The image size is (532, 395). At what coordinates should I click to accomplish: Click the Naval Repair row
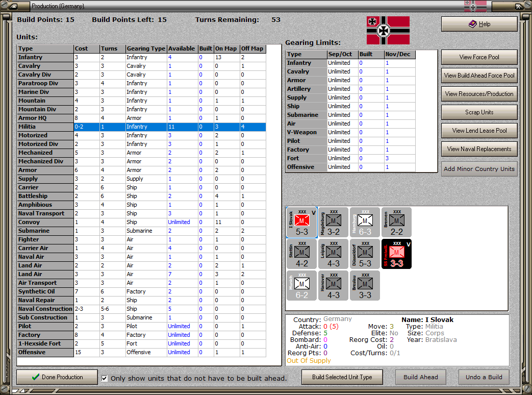click(x=141, y=300)
